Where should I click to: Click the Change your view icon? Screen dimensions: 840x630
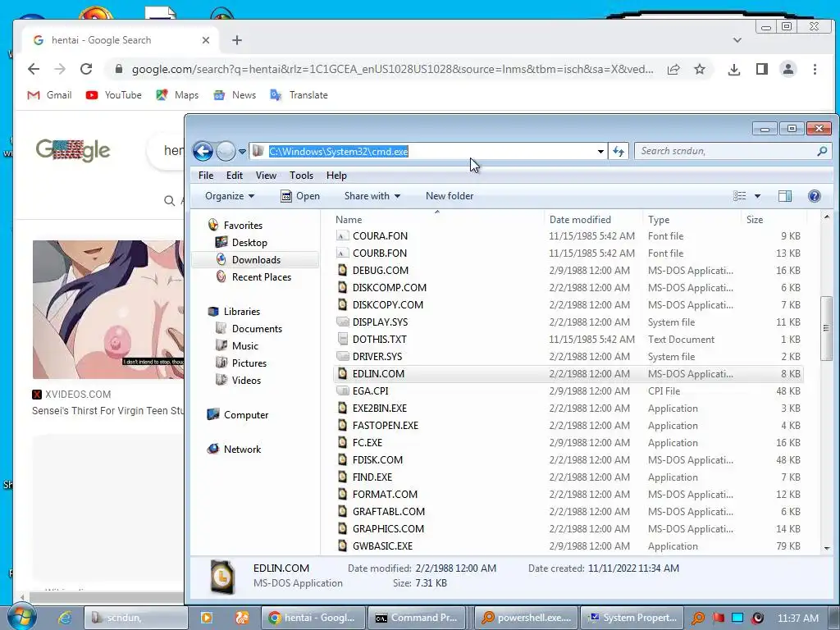[x=739, y=196]
